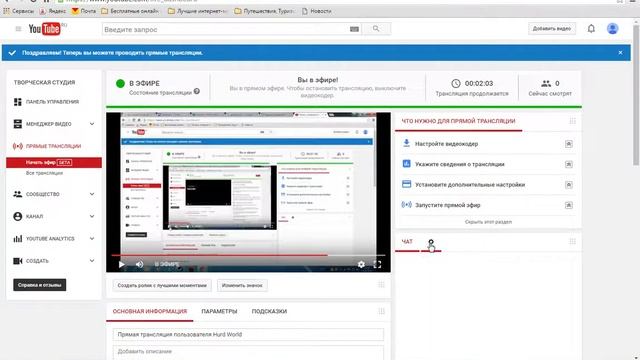Click the drag handle of the chat panel
Viewport: 640px width, 360px height.
pos(573,242)
